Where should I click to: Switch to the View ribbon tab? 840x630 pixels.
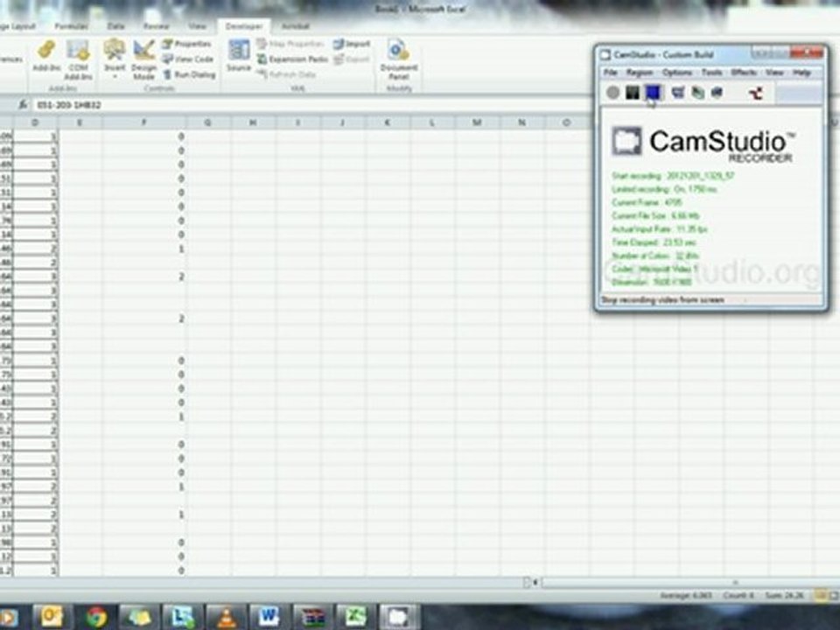point(197,25)
